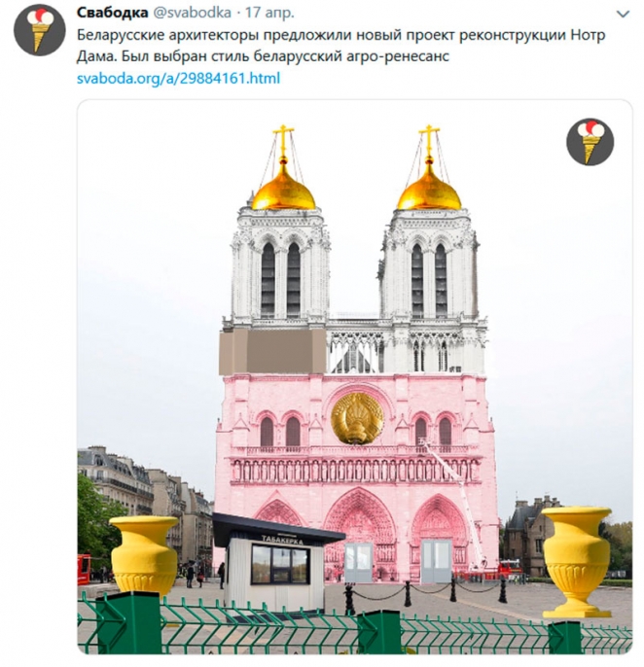
Task: Click the grey door under central portal
Action: click(358, 562)
